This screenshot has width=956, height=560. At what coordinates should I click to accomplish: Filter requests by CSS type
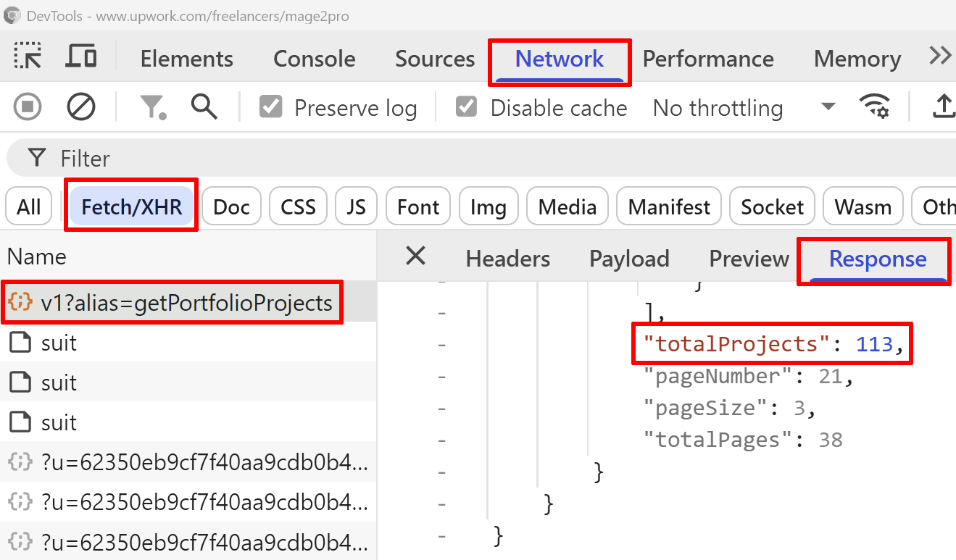click(x=298, y=207)
